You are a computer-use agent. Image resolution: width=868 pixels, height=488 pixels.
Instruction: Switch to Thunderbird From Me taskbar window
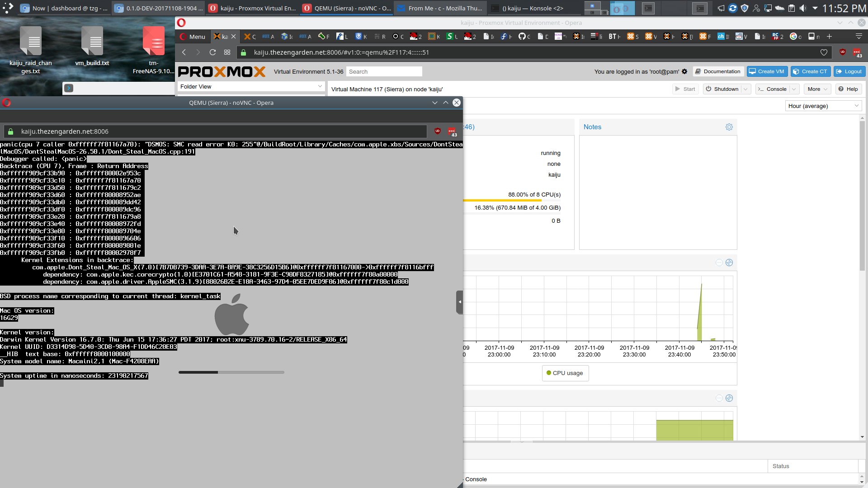[440, 8]
